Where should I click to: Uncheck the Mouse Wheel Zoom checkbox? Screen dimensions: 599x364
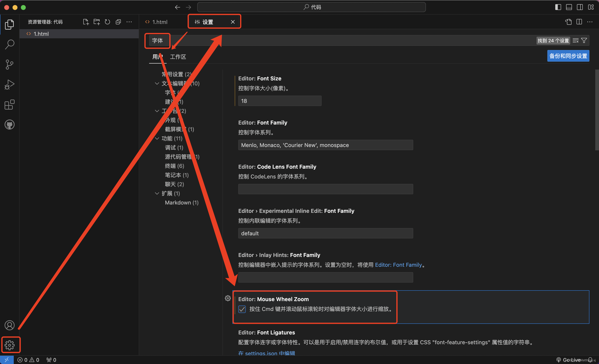point(242,309)
